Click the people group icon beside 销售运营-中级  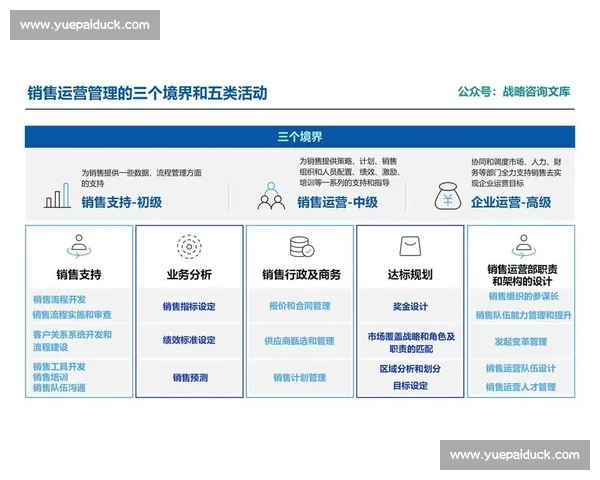click(x=271, y=196)
